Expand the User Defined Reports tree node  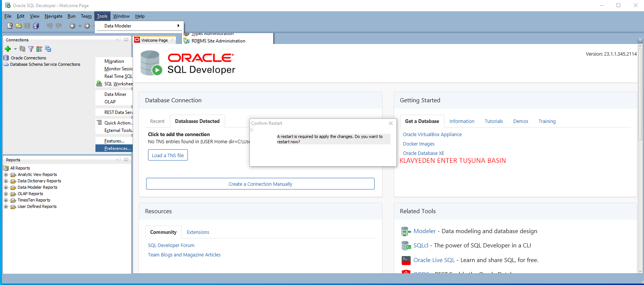6,206
